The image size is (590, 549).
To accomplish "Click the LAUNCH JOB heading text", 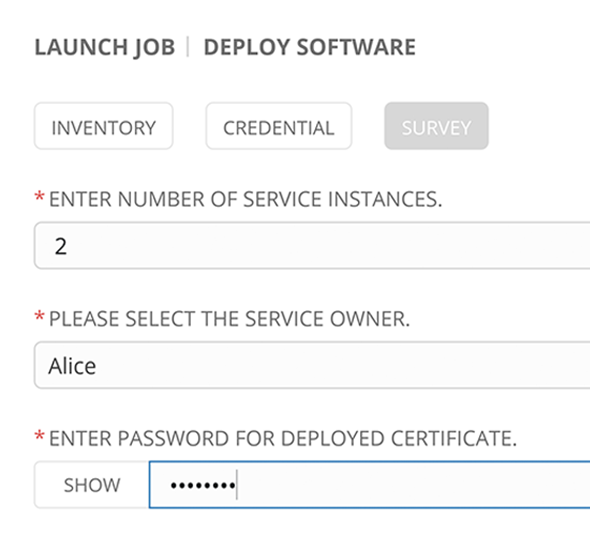I will pyautogui.click(x=105, y=47).
